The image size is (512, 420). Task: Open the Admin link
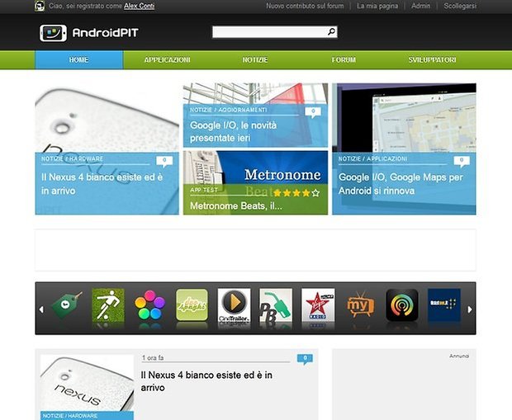pyautogui.click(x=420, y=6)
